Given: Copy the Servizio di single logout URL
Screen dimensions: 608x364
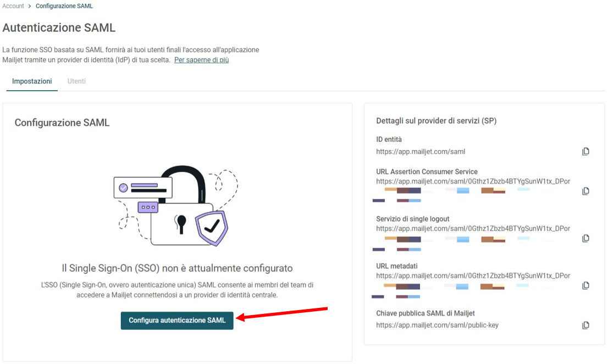Looking at the screenshot, I should click(585, 239).
